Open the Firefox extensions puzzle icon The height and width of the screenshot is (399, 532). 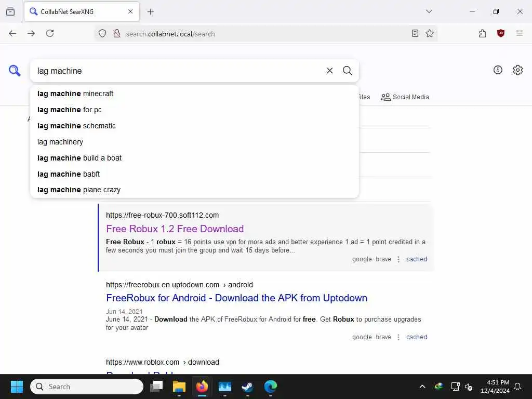[483, 33]
